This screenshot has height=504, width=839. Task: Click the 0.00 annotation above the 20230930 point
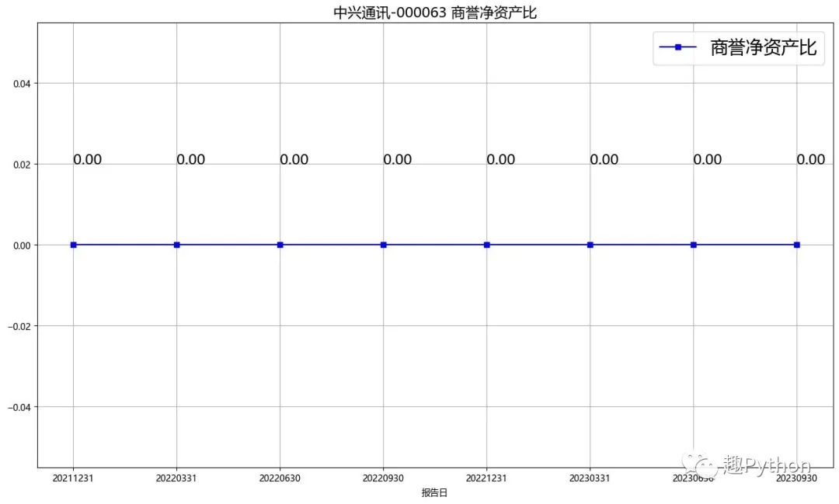tap(810, 159)
